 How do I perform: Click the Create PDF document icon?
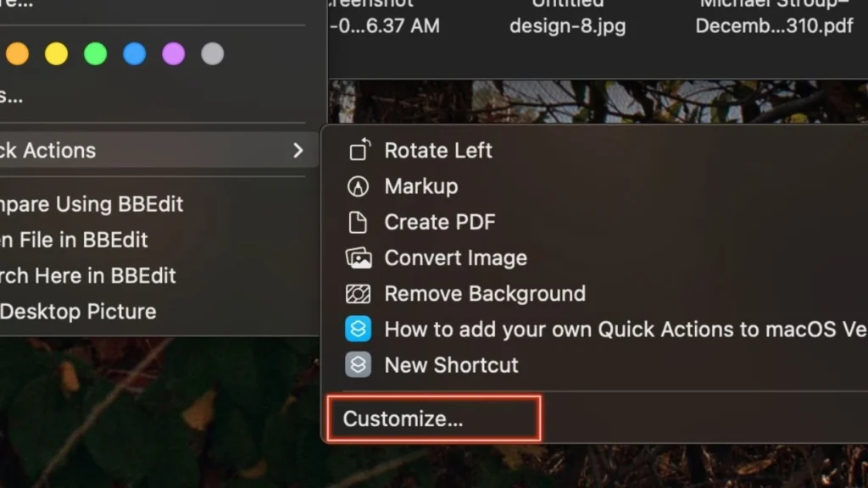tap(359, 222)
